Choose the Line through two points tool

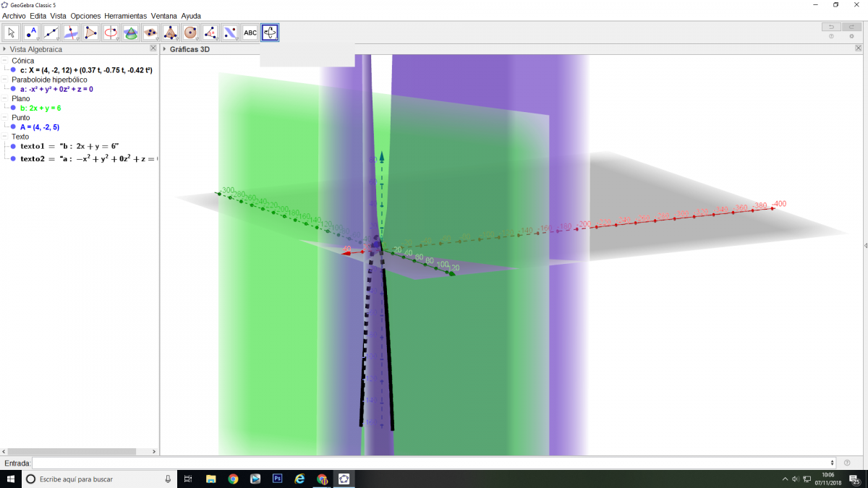pyautogui.click(x=51, y=33)
